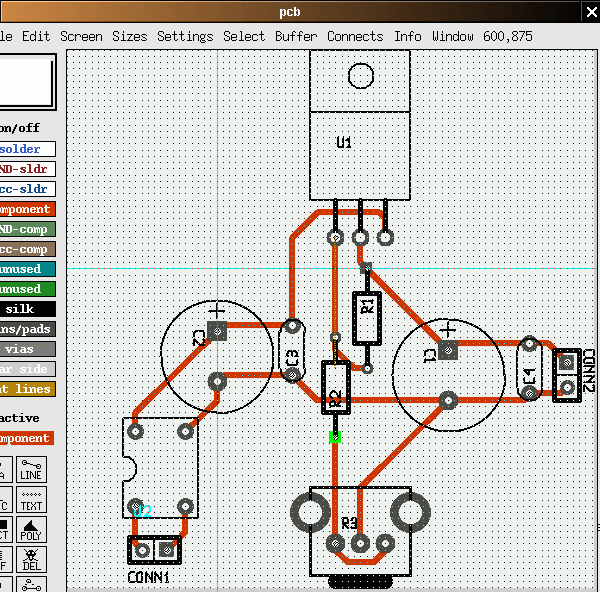Open the Connects menu
This screenshot has height=592, width=600.
click(x=355, y=36)
